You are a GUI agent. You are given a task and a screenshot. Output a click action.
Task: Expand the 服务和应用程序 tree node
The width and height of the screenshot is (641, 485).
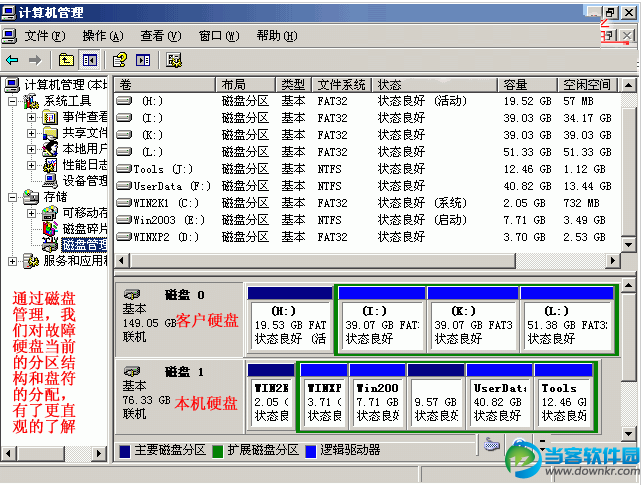(13, 261)
